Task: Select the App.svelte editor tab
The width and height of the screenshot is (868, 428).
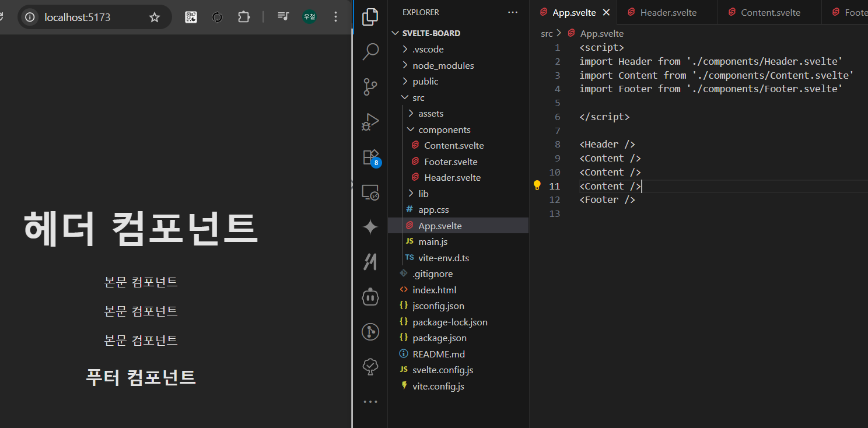Action: (574, 12)
